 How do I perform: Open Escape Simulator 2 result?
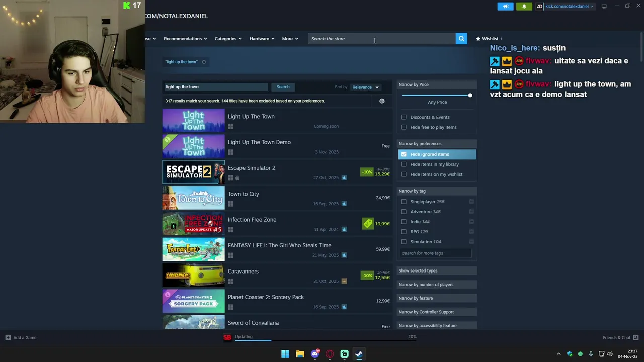[277, 172]
